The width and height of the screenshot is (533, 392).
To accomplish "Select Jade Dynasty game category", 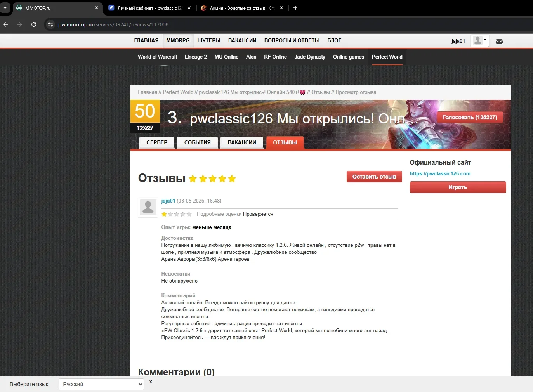I will coord(310,57).
